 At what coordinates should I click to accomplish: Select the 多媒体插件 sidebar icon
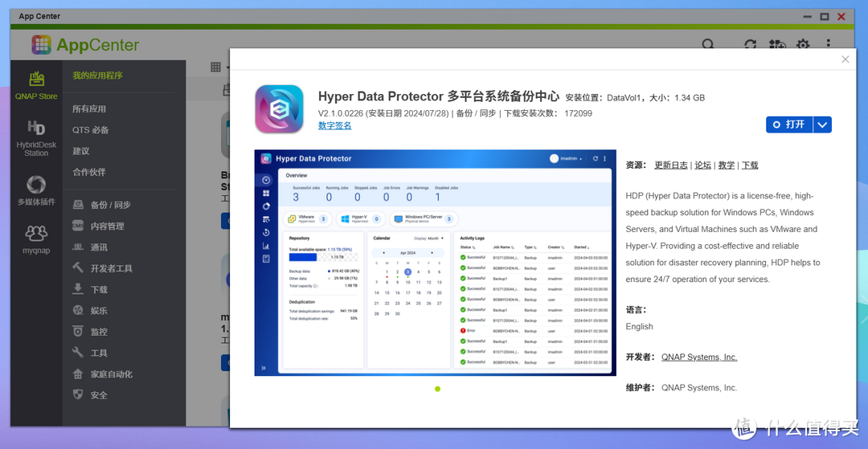pos(36,190)
